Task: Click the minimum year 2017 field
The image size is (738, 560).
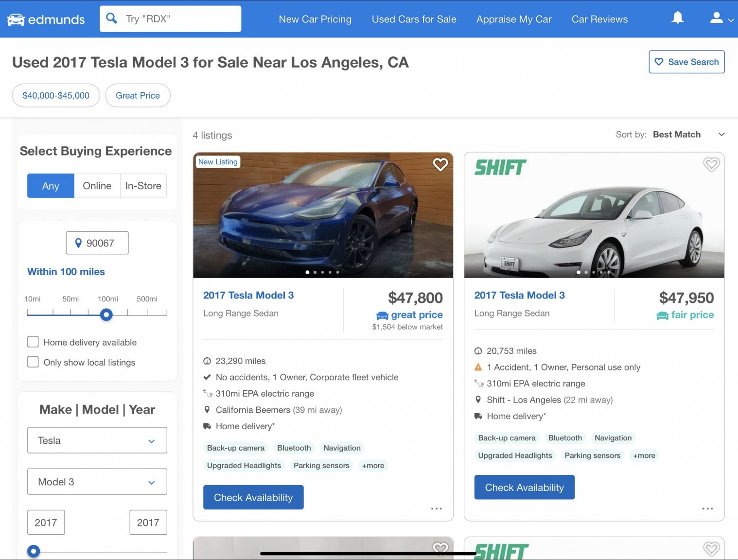Action: coord(46,523)
